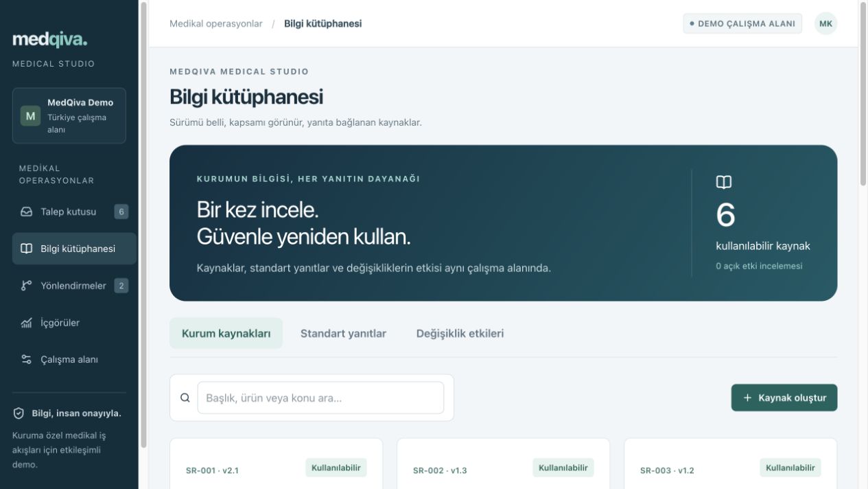Focus the Başlık, ürün veya konu ara field
The width and height of the screenshot is (868, 489).
click(320, 398)
